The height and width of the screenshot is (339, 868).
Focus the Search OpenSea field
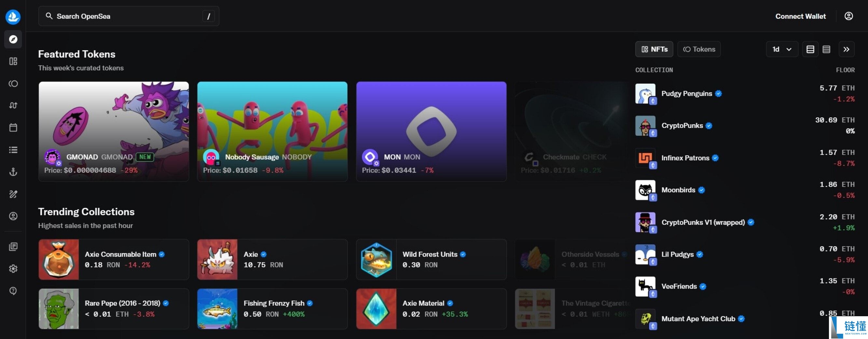[129, 16]
